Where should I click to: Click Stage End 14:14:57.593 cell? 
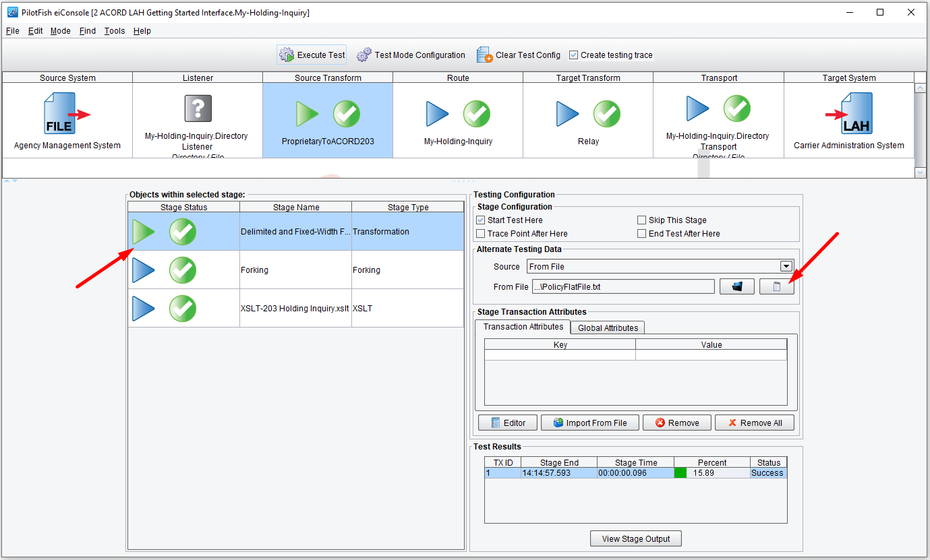coord(559,473)
